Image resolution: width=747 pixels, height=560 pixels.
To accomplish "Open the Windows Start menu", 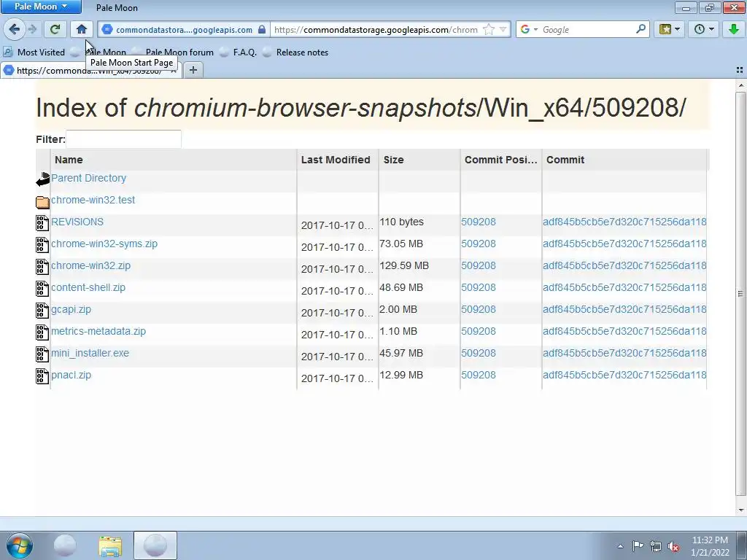I will pyautogui.click(x=20, y=545).
